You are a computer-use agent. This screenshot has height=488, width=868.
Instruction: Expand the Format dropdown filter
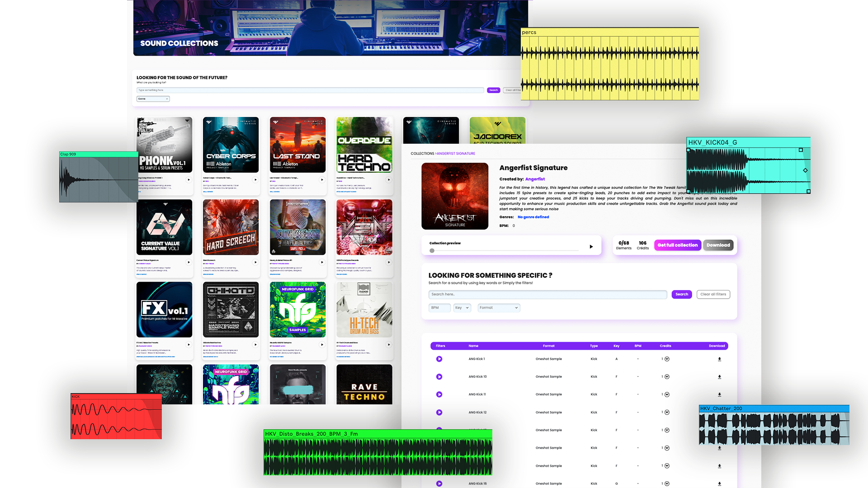click(x=498, y=308)
